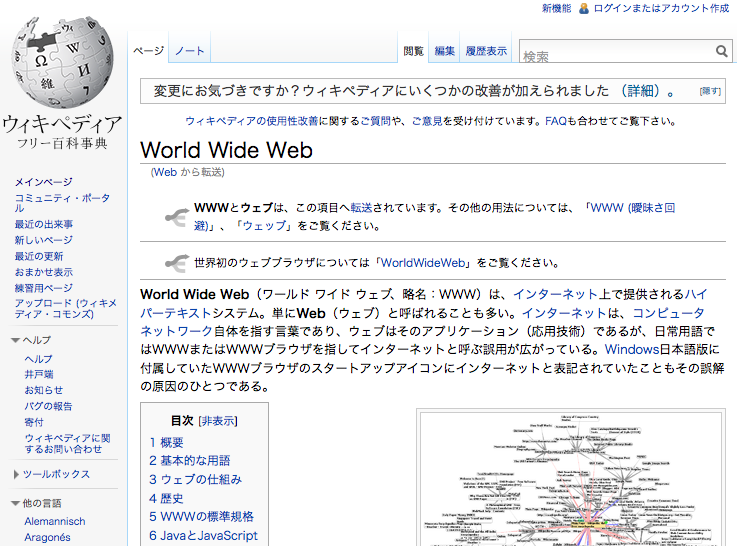Click おまかせ表示 random article link

(x=43, y=272)
